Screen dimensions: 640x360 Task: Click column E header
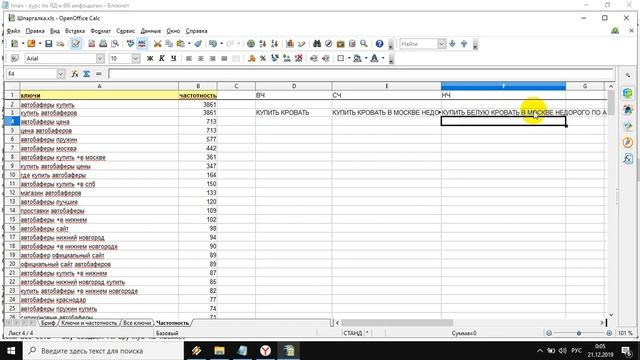tap(387, 86)
